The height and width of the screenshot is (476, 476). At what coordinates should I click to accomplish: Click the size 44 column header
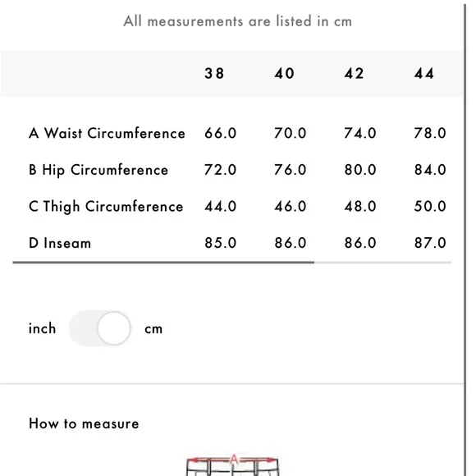424,74
